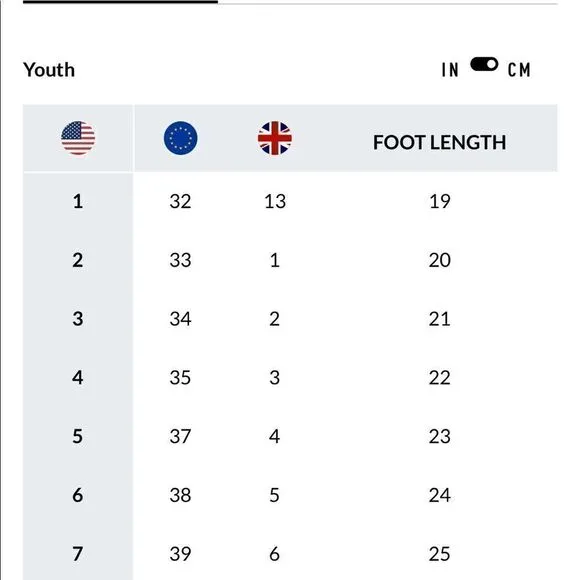Select US size 6 row
The width and height of the screenshot is (580, 580).
pyautogui.click(x=290, y=495)
